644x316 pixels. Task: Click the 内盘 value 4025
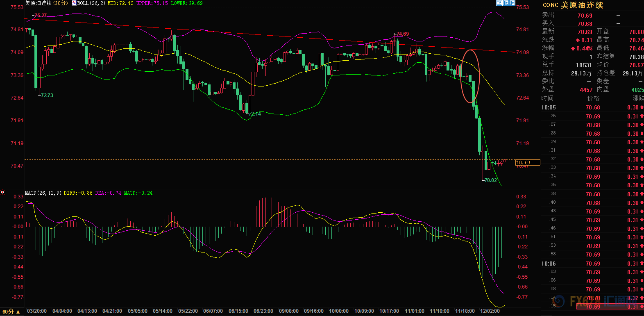[x=637, y=90]
